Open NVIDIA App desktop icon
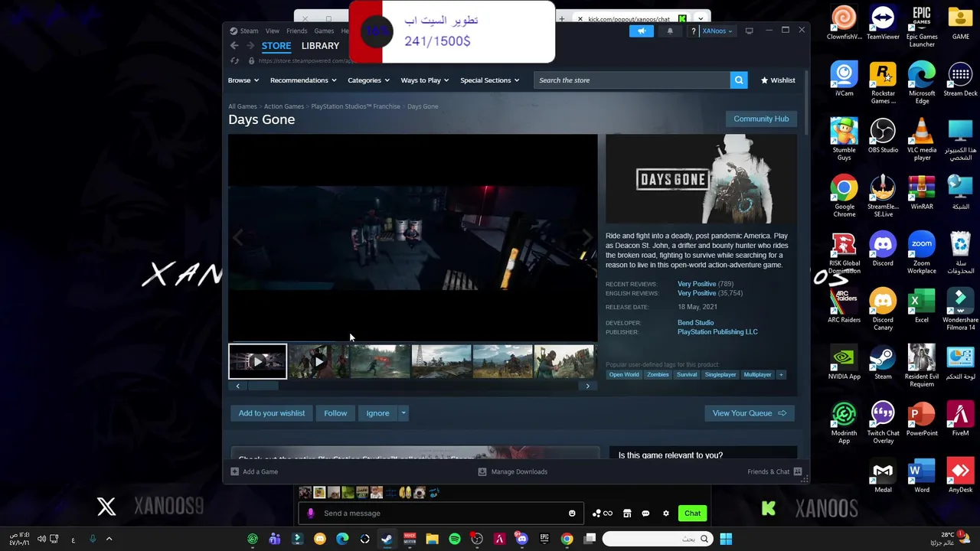Screen dimensions: 980x551 pos(844,362)
